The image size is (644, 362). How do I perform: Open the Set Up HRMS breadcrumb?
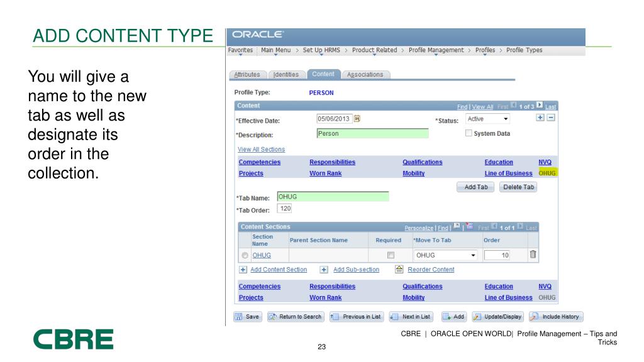(x=321, y=50)
